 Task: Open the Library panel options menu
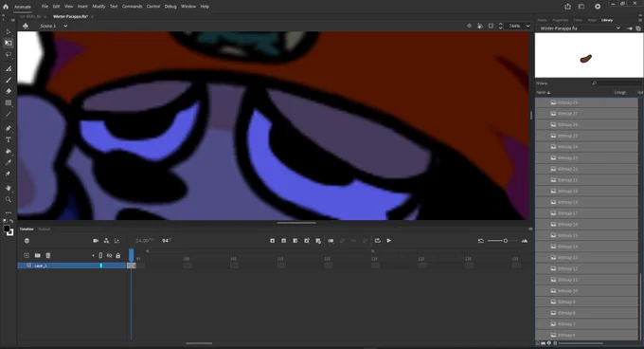640,20
